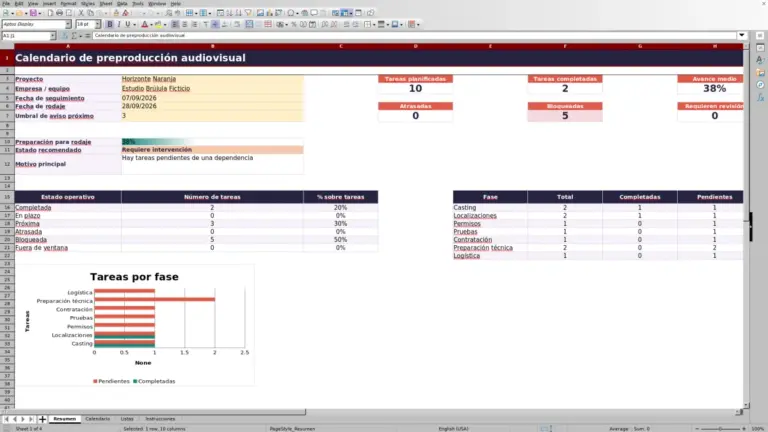Toggle the Wrap Text button

click(x=237, y=24)
